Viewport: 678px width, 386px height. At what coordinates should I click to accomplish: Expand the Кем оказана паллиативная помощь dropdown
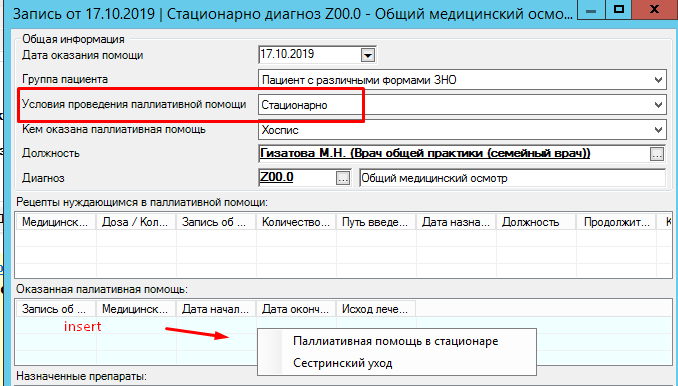pyautogui.click(x=658, y=130)
